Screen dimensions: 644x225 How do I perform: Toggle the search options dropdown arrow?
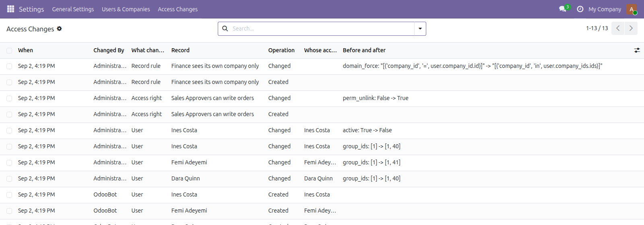[x=420, y=29]
